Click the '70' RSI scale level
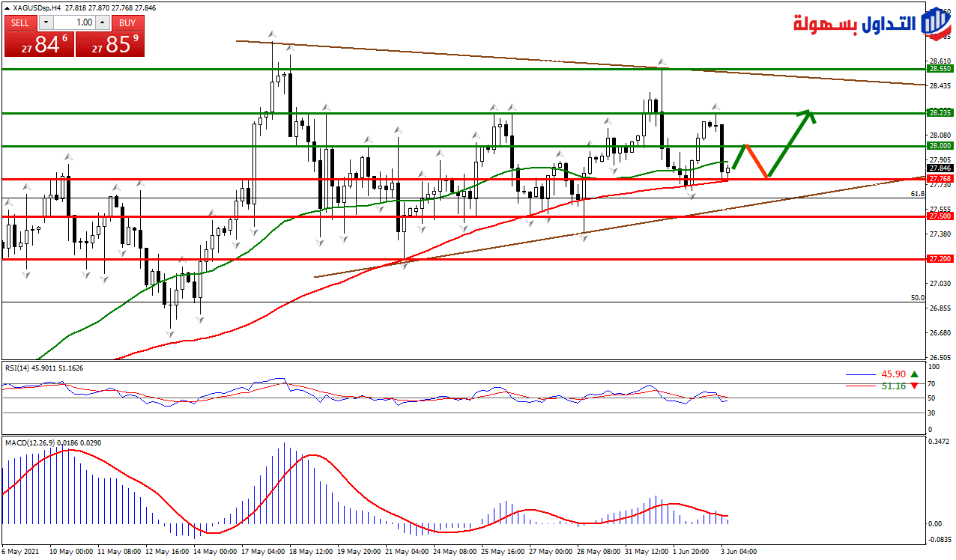This screenshot has height=560, width=956. click(x=933, y=383)
